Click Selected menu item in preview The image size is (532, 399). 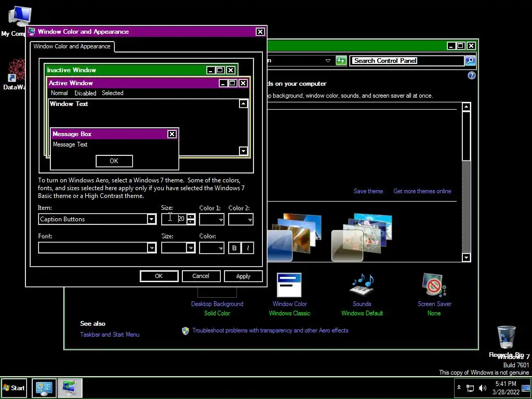[x=112, y=93]
